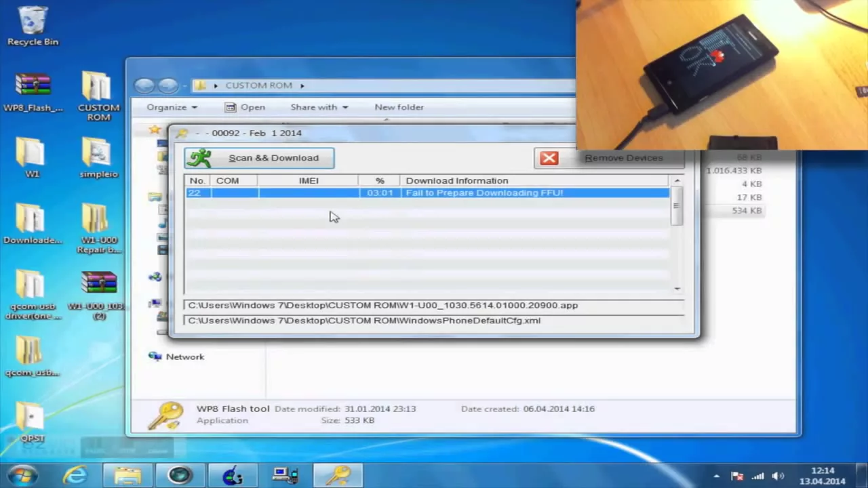Click the WindowsPhoneDefaultCfg.xml path field
This screenshot has height=488, width=868.
pos(433,321)
